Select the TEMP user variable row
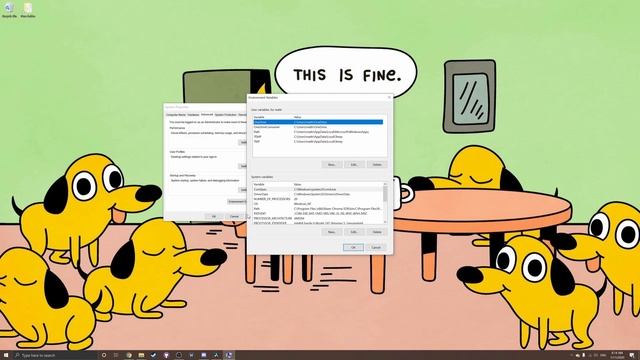640x360 pixels. (318, 137)
